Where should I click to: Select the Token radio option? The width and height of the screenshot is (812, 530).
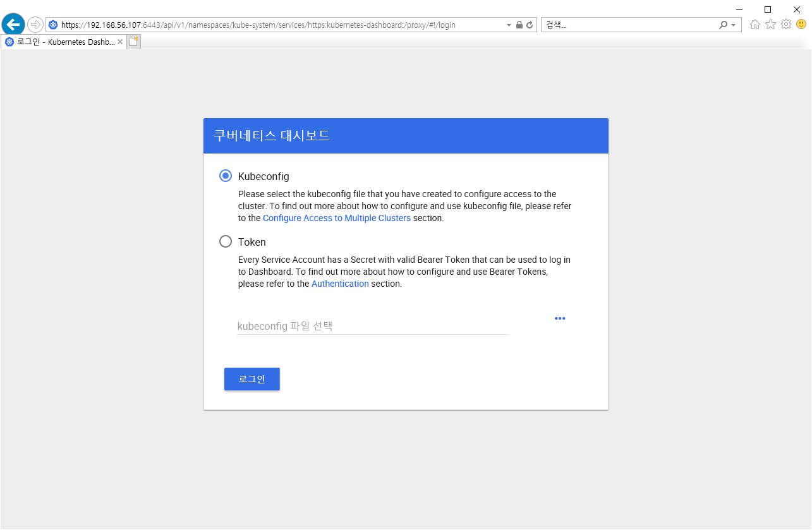tap(226, 241)
